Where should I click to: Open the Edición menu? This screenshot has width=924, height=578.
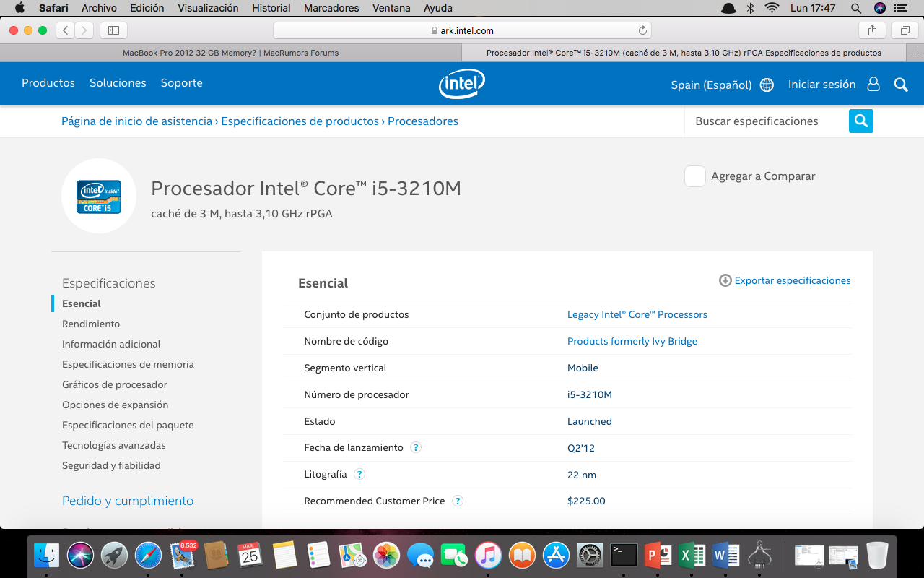147,8
